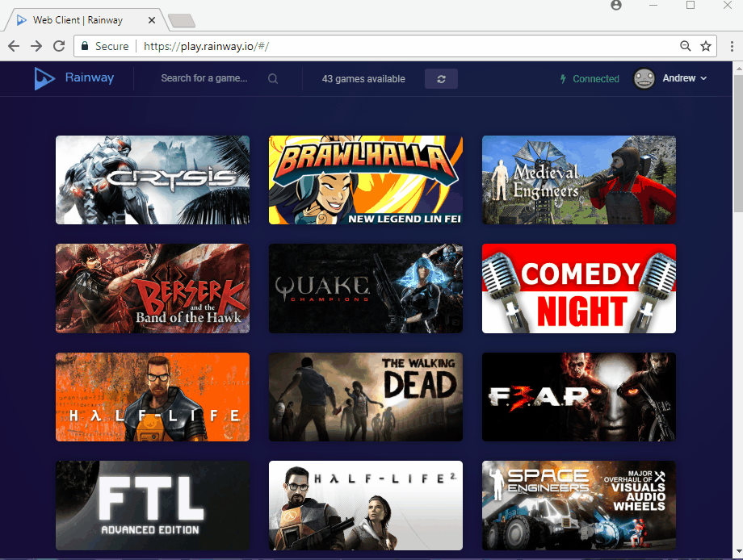Click the Secure padlock icon

85,46
